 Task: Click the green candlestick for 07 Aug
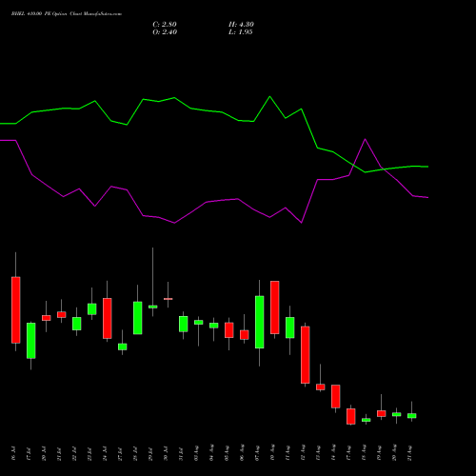pyautogui.click(x=260, y=322)
